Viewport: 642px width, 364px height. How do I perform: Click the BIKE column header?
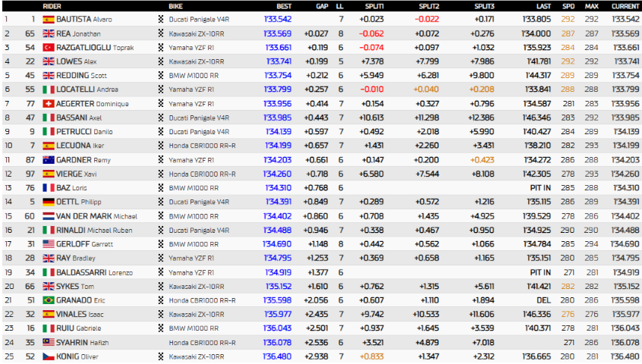[175, 6]
